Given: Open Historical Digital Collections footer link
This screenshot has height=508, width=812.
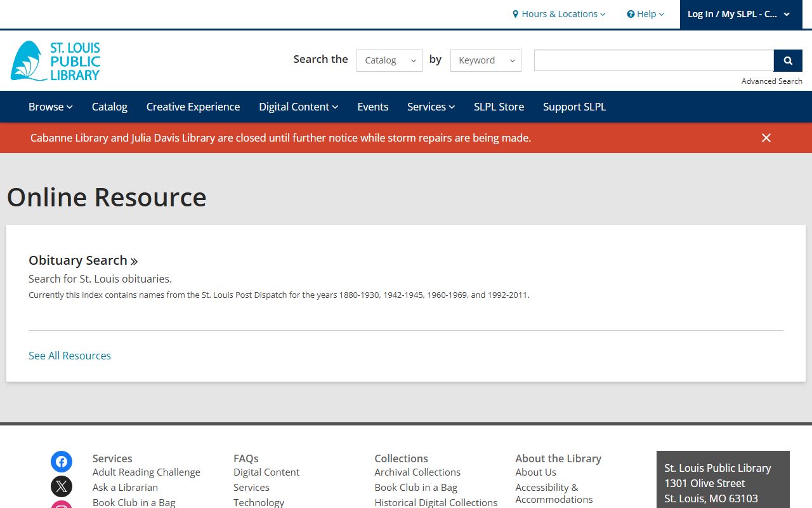Looking at the screenshot, I should (436, 502).
